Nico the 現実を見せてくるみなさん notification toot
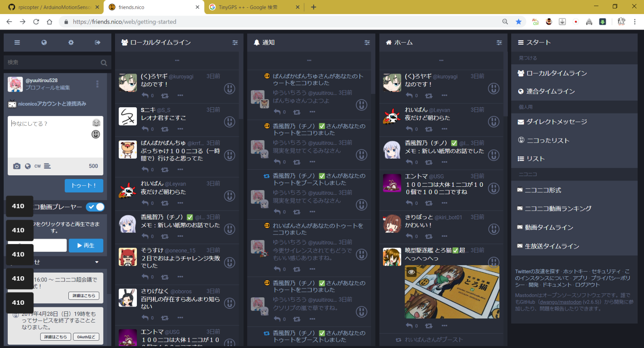Screen dimensions: 644x348 [361, 155]
